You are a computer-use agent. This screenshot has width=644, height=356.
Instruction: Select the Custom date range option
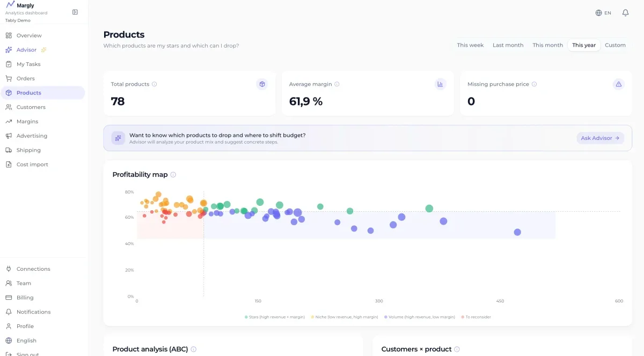(x=615, y=45)
